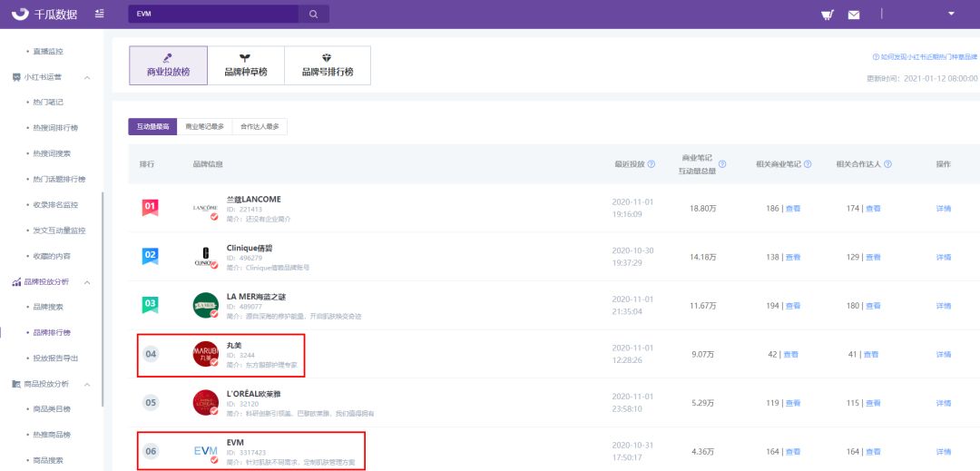Click the help icon beside 相关合作达人
This screenshot has width=980, height=471.
(x=887, y=164)
